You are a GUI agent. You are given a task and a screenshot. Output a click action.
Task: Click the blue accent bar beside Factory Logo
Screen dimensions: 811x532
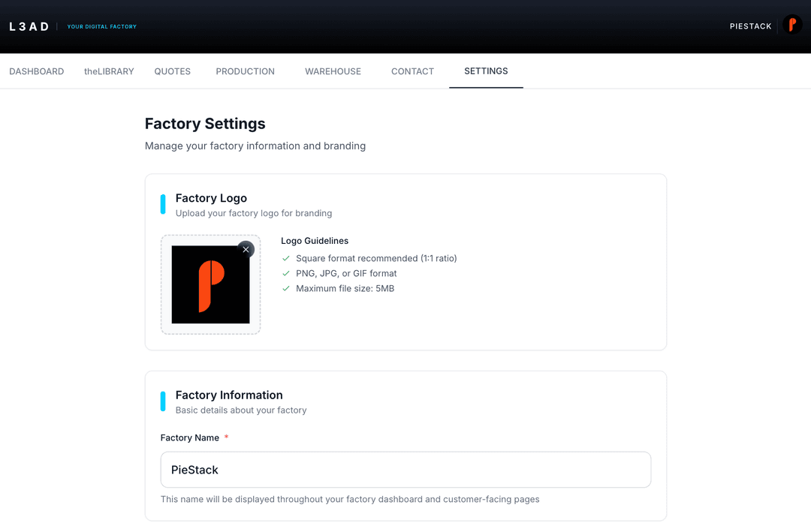pyautogui.click(x=163, y=203)
